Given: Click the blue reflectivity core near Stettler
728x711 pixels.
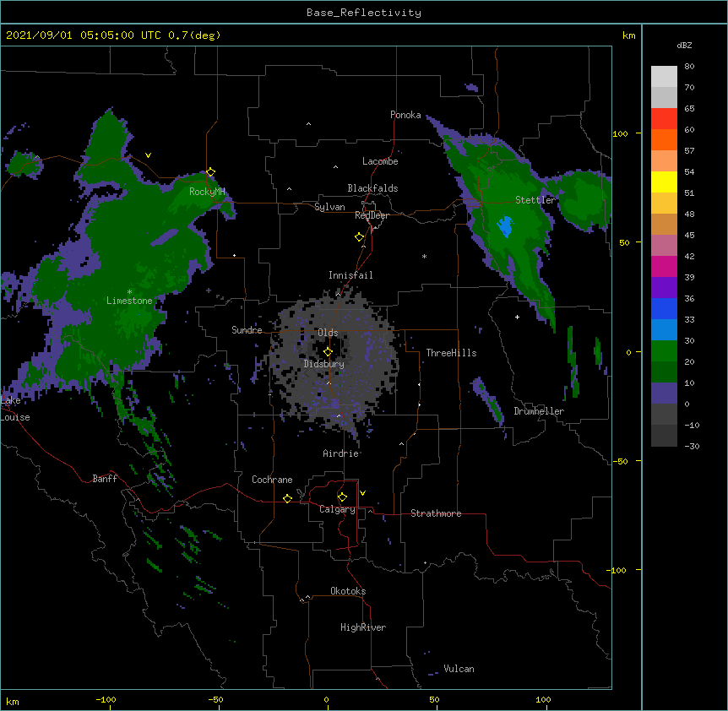Looking at the screenshot, I should [505, 226].
